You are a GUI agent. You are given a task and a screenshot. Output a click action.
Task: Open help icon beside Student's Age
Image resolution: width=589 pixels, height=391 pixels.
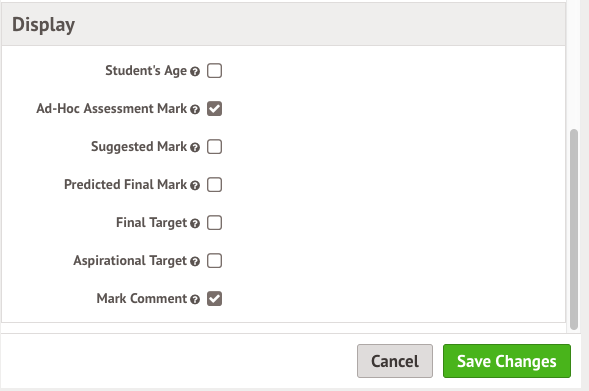(195, 71)
